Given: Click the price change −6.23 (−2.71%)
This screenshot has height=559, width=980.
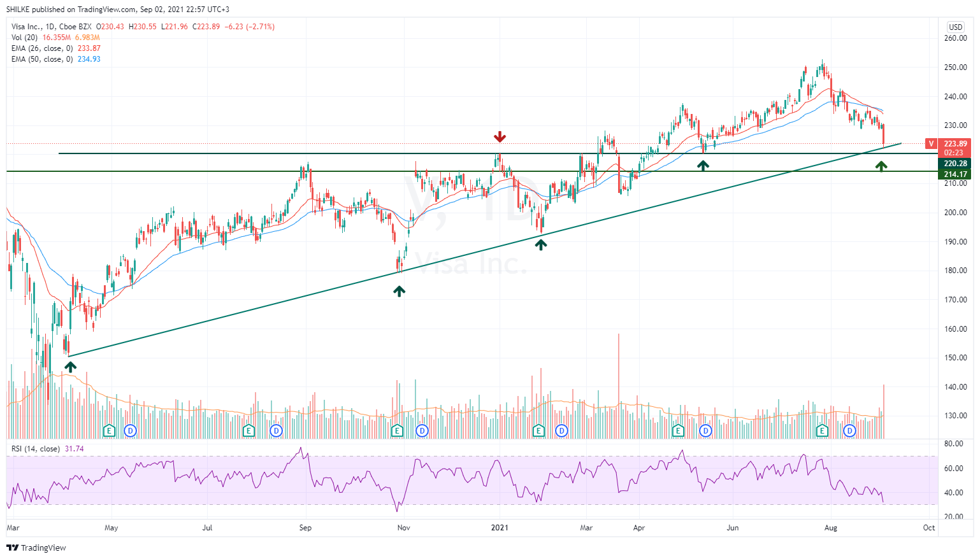Looking at the screenshot, I should coord(250,27).
